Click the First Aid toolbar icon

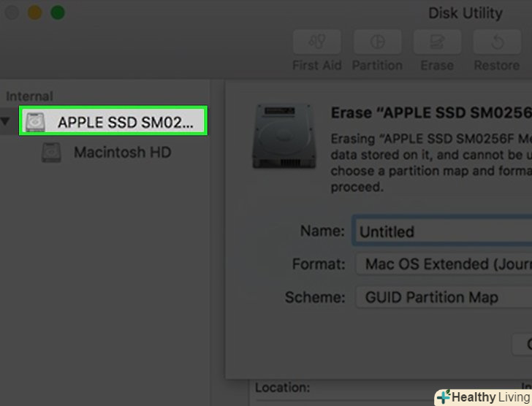(317, 42)
